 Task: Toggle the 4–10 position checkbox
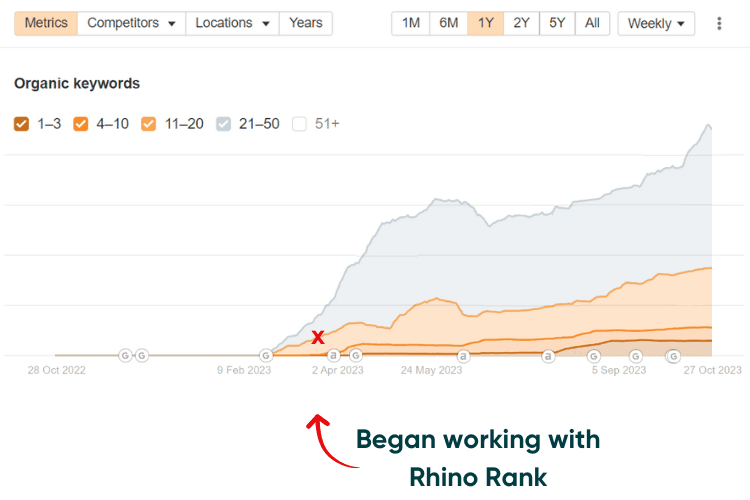tap(82, 124)
